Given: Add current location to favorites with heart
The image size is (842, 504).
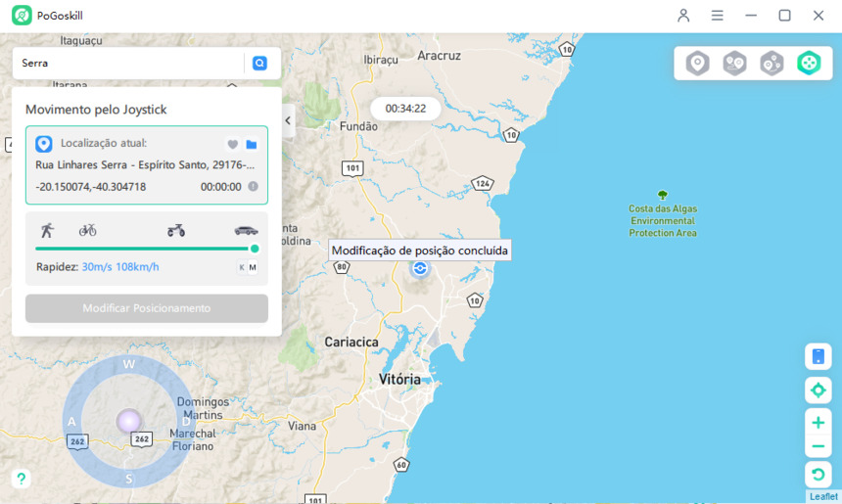Looking at the screenshot, I should pos(233,145).
